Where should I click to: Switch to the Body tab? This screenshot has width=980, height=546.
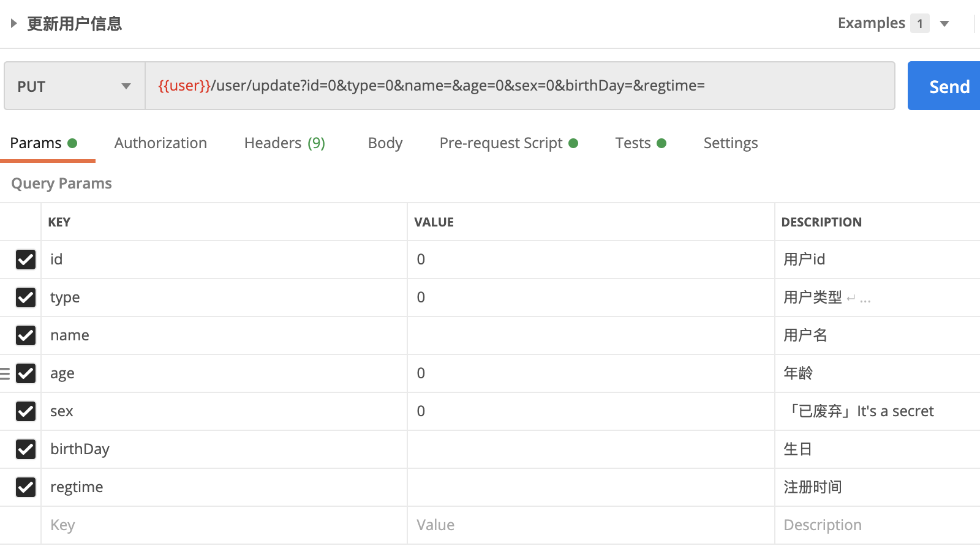point(385,143)
